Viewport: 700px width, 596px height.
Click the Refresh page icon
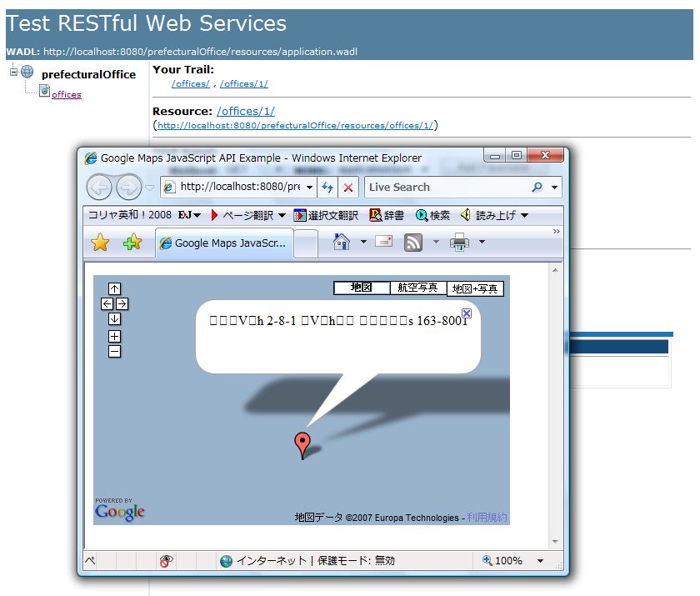(x=327, y=188)
